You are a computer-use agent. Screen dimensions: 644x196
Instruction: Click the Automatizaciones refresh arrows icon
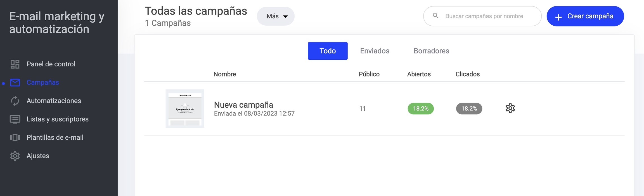[15, 101]
